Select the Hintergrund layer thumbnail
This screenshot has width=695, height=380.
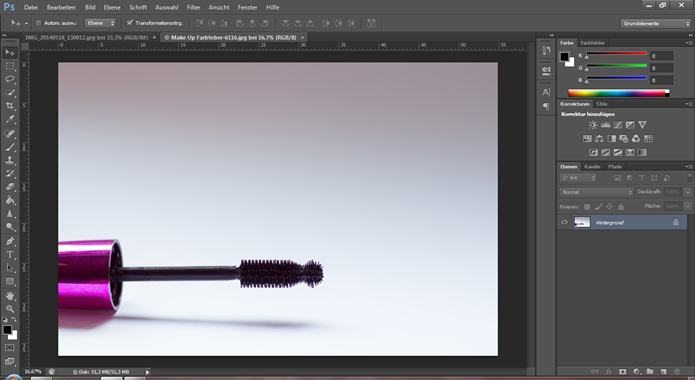pyautogui.click(x=582, y=222)
